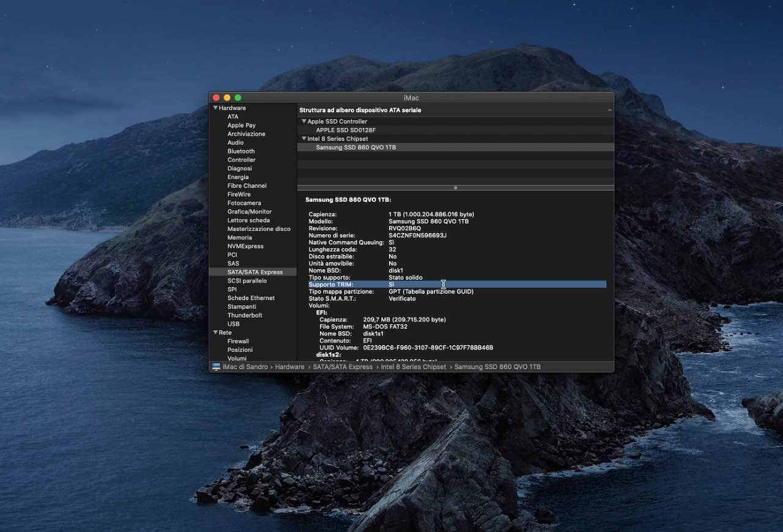Select the APPLE SSD SD0128F device row
This screenshot has height=532, width=783.
455,130
